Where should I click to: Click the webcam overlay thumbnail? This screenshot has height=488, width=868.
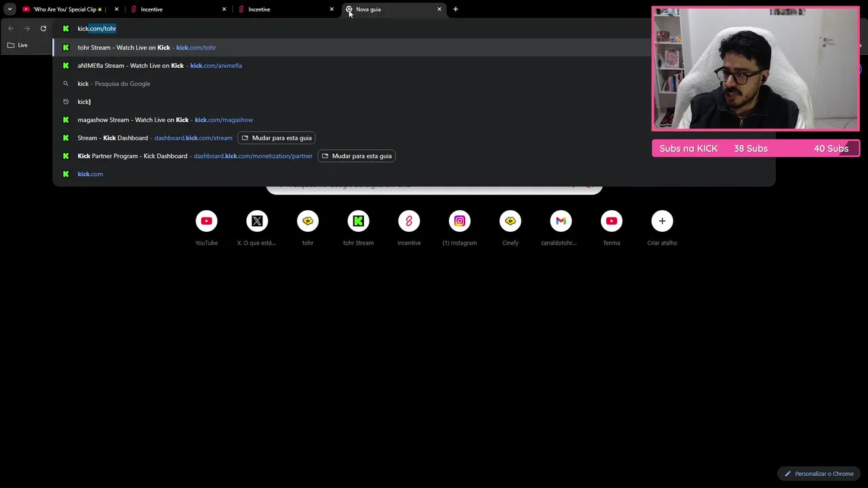(755, 68)
